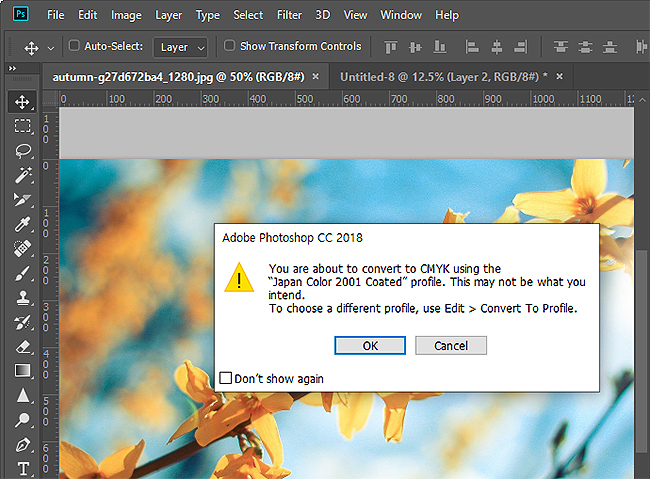Select the Lasso tool
Screen dimensions: 650x479
click(22, 151)
